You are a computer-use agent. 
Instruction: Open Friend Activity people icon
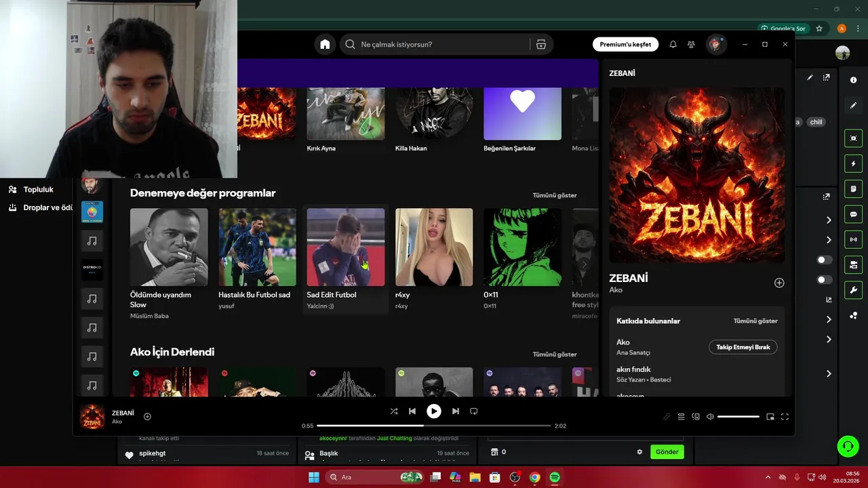click(x=691, y=44)
